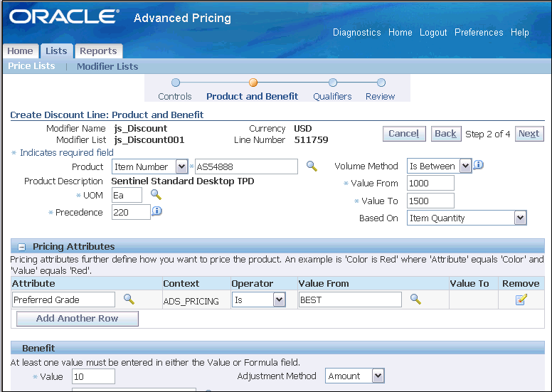Open the BEST value search magnifier

(415, 300)
